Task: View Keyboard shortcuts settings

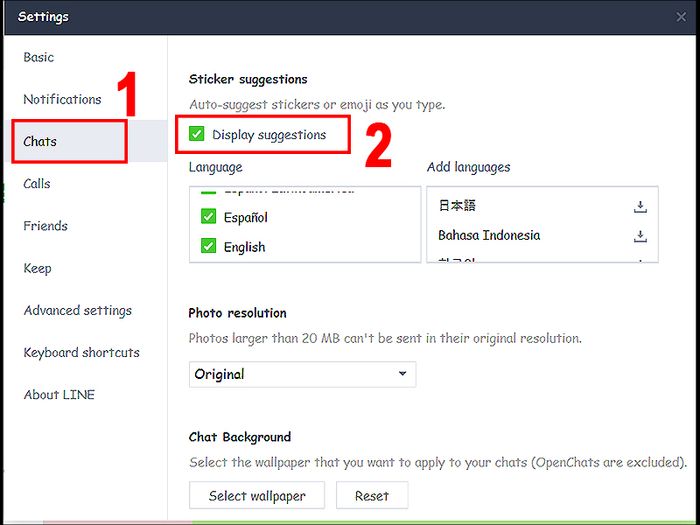Action: (81, 353)
